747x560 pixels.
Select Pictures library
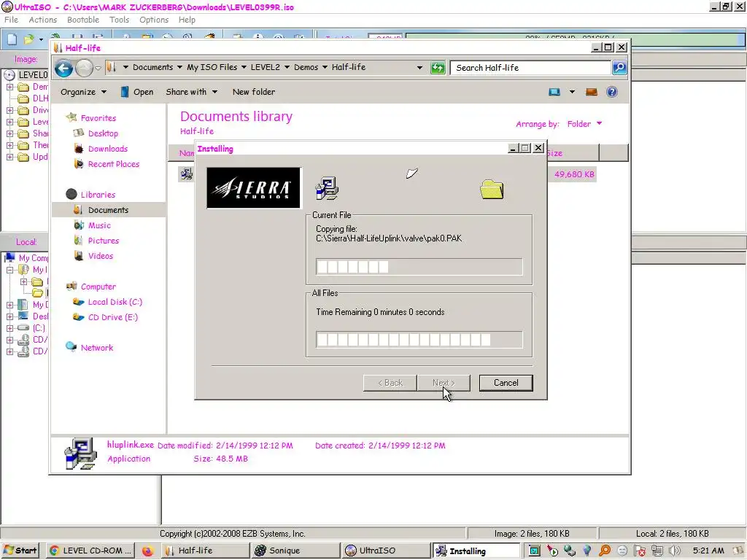tap(104, 241)
